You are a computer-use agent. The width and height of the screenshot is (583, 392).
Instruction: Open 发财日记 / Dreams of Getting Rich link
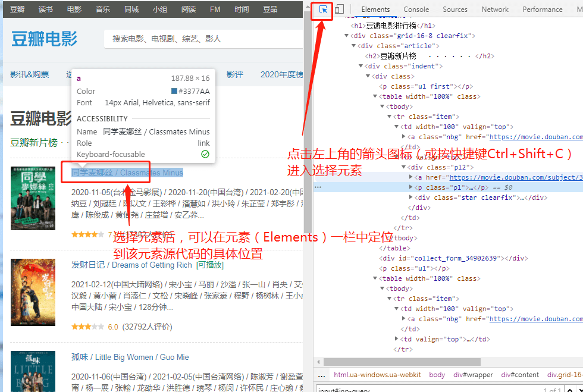coord(131,265)
